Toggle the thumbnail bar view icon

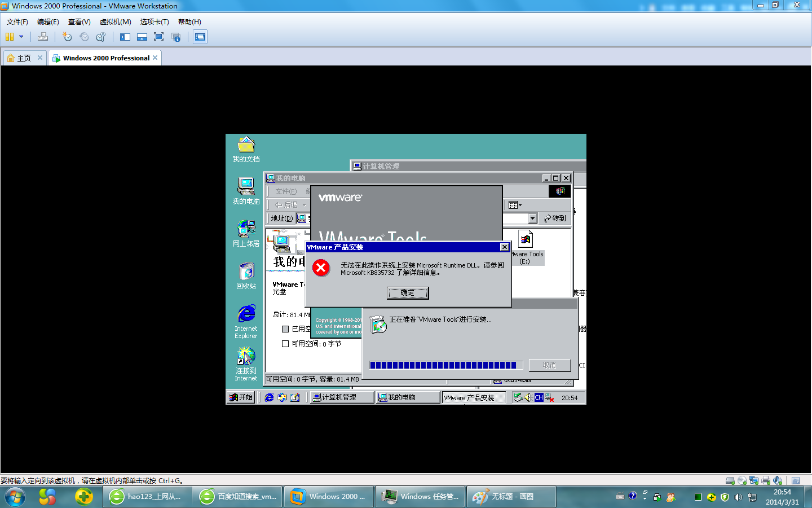[142, 37]
